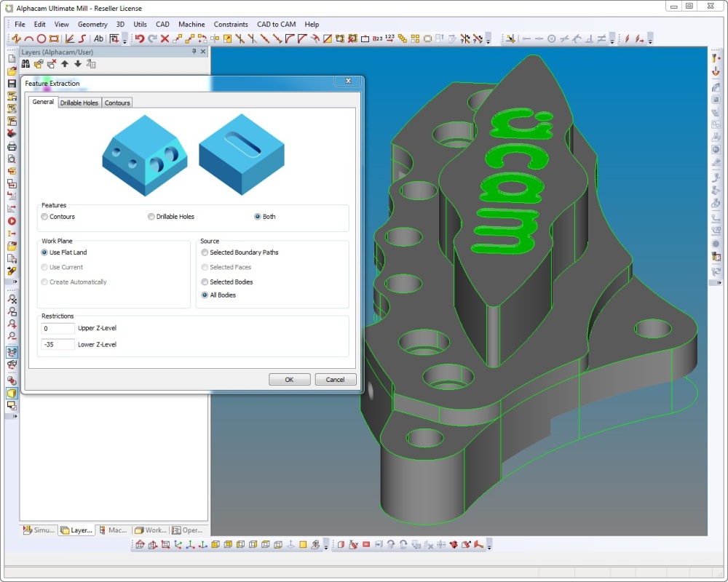Cancel the Feature Extraction dialog

(x=335, y=380)
